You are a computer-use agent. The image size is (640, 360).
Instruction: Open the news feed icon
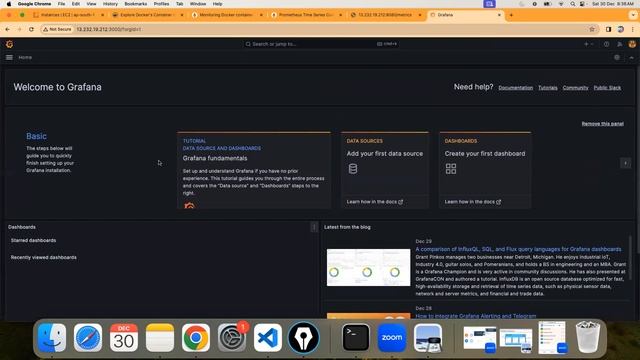pos(620,44)
